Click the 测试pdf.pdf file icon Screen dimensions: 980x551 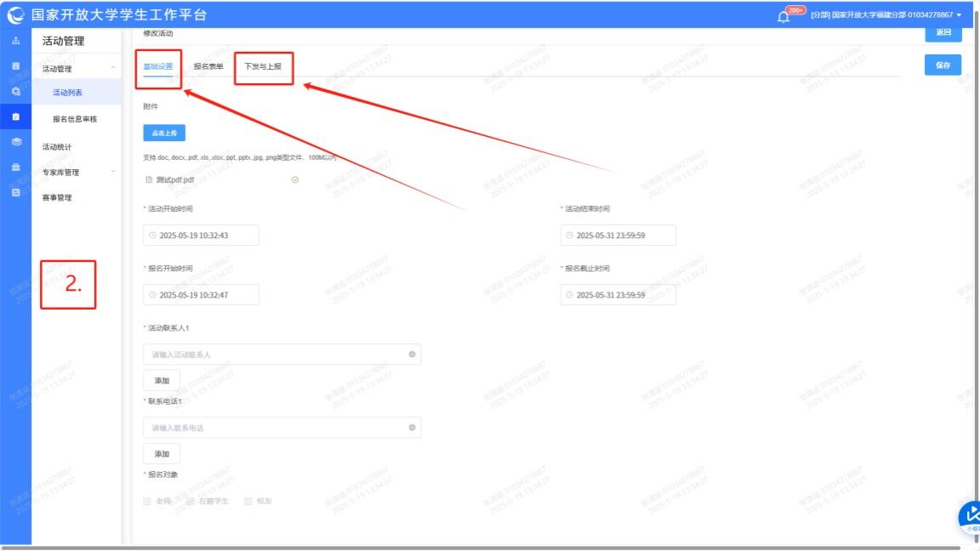(149, 180)
